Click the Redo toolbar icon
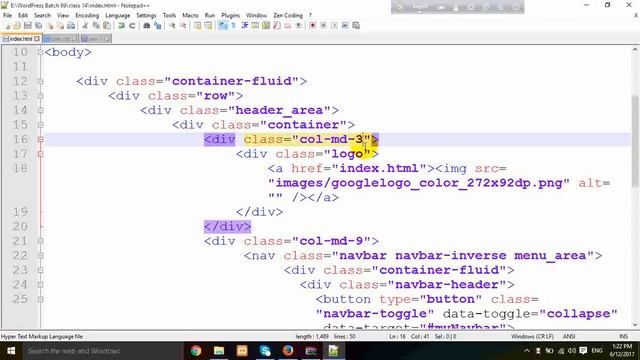Image resolution: width=640 pixels, height=360 pixels. [132, 25]
